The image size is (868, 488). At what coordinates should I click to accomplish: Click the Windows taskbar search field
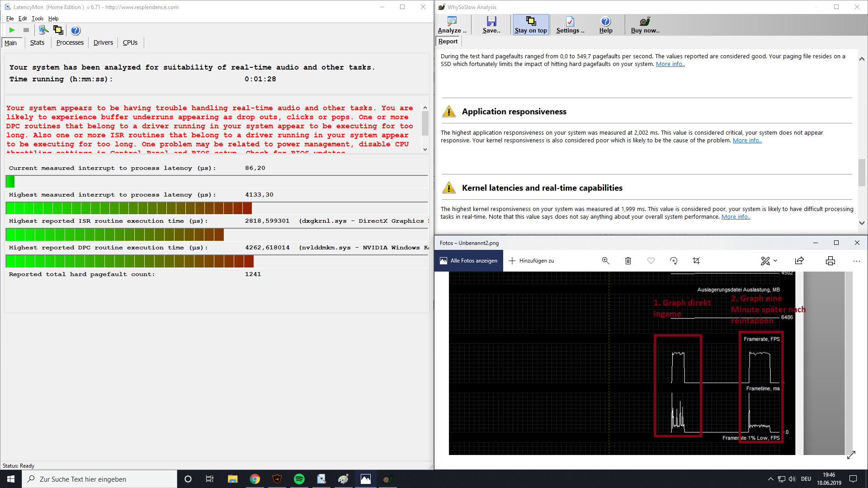tap(99, 479)
